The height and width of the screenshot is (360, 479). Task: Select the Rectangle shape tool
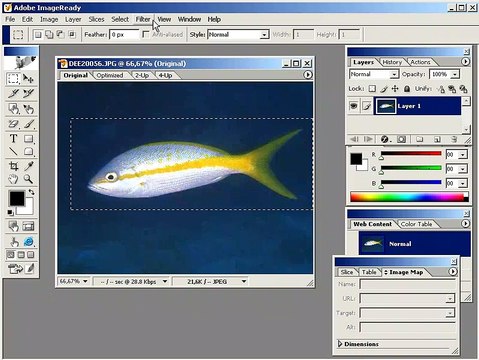[x=28, y=138]
